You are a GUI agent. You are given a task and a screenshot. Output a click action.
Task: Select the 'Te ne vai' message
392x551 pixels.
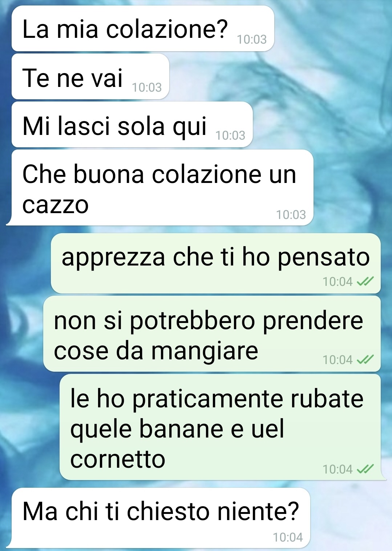(90, 76)
